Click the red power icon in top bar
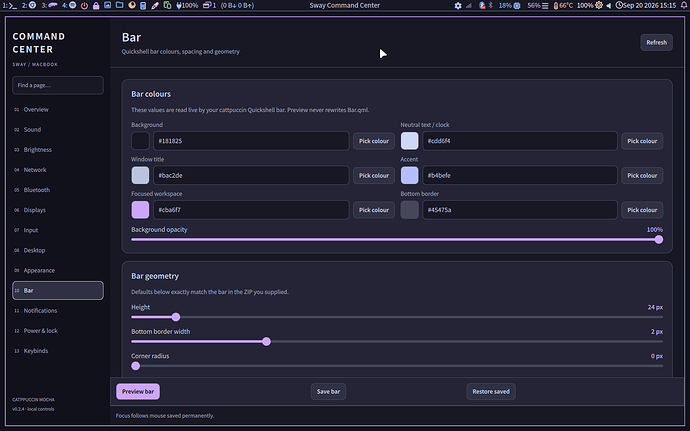This screenshot has width=690, height=431. coord(84,6)
